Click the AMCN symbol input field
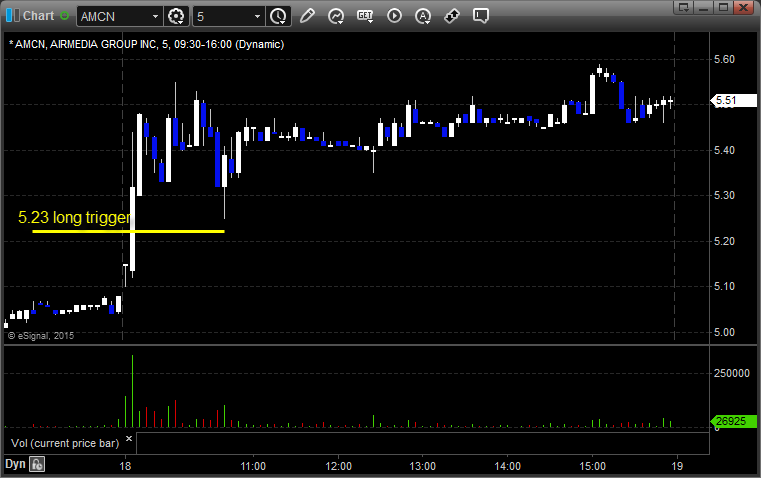The width and height of the screenshot is (761, 478). [114, 16]
